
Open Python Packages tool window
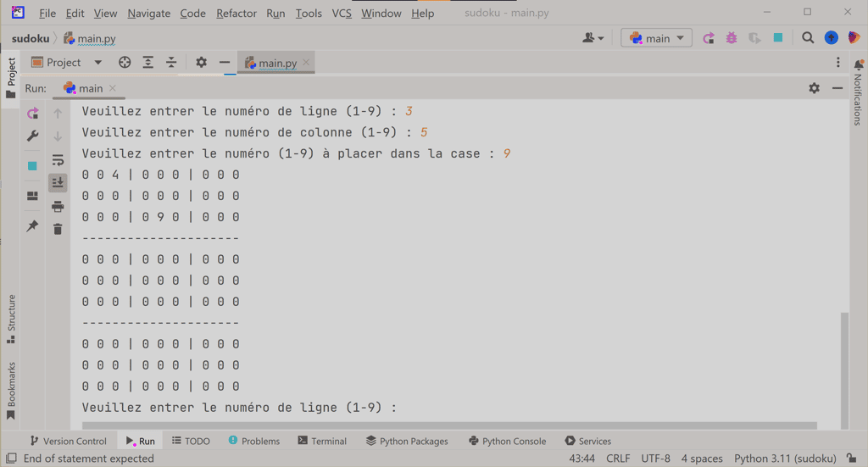pyautogui.click(x=407, y=441)
